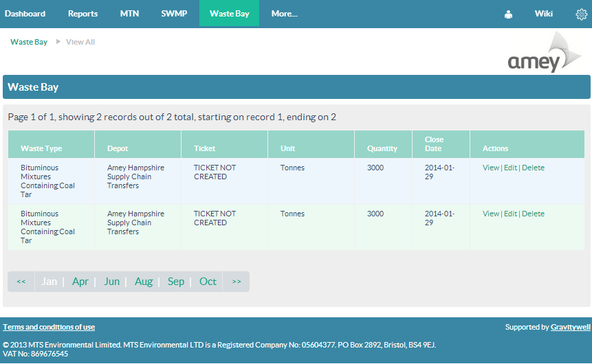Click the Amey logo

(x=544, y=54)
